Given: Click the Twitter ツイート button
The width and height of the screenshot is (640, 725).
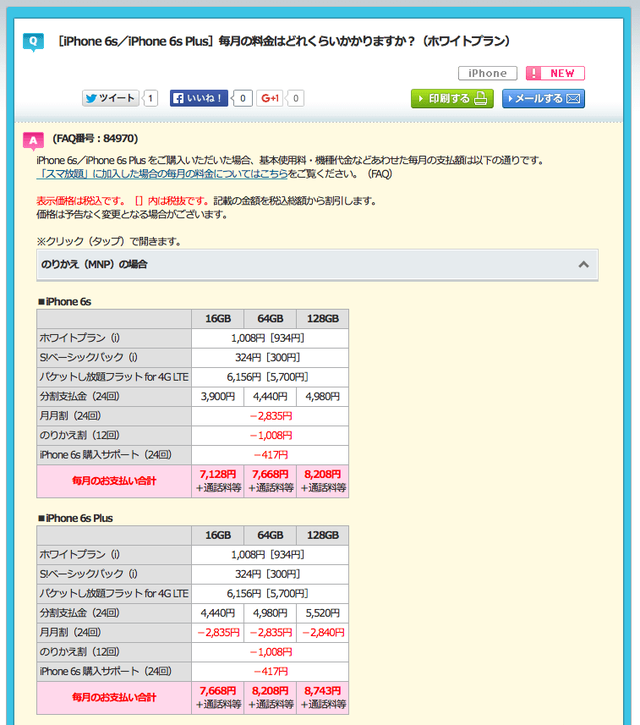Looking at the screenshot, I should [111, 98].
